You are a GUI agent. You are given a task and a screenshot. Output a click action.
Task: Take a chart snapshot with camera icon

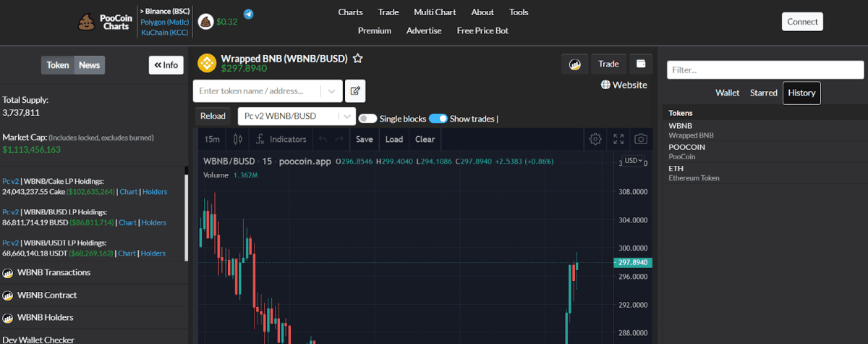pyautogui.click(x=640, y=139)
